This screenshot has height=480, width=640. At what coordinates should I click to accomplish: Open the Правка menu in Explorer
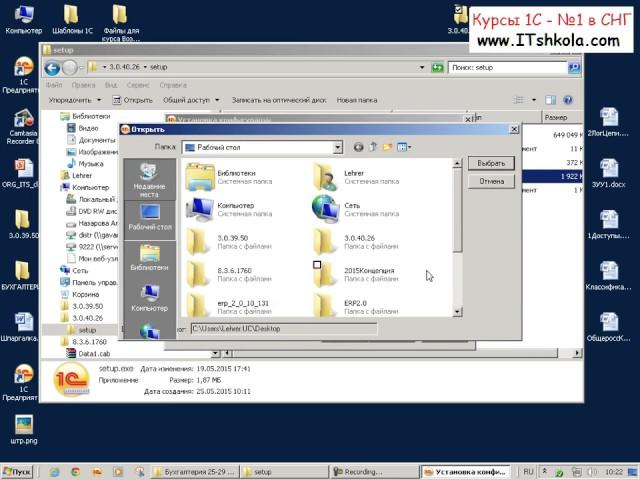[83, 85]
